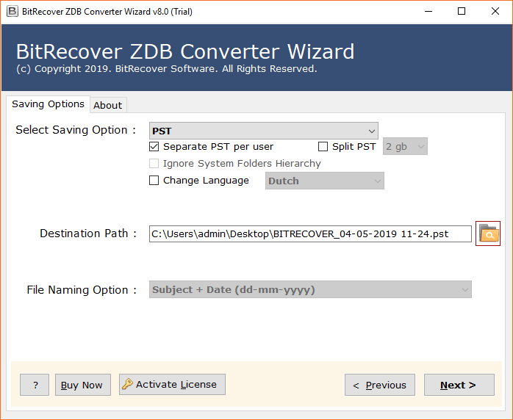513x420 pixels.
Task: Click inside the Destination Path field
Action: tap(310, 233)
